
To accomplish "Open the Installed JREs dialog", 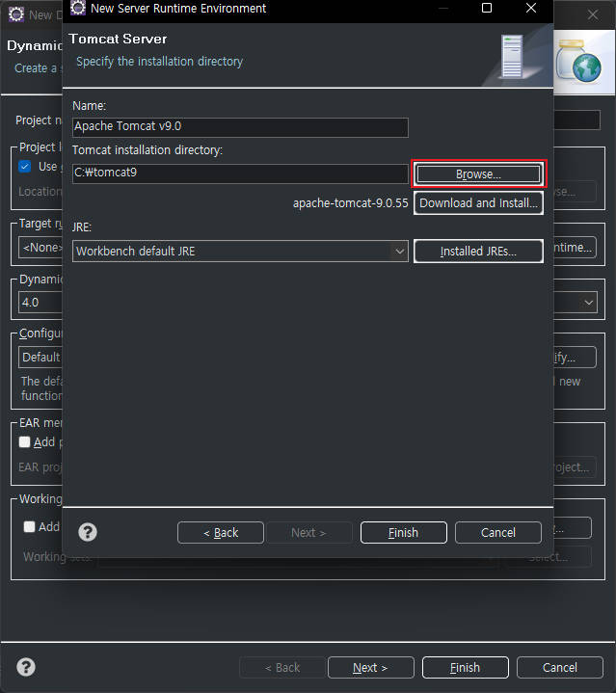I will pyautogui.click(x=478, y=251).
